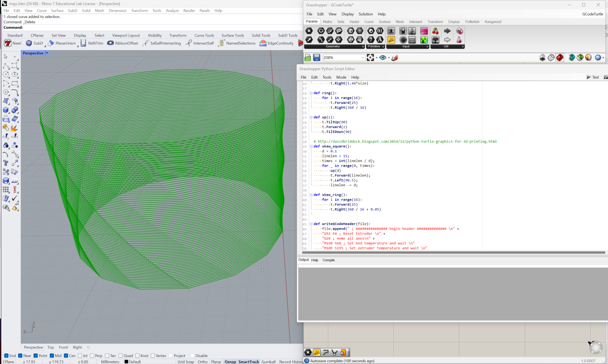608x364 pixels.
Task: Open the Solution menu
Action: [365, 14]
